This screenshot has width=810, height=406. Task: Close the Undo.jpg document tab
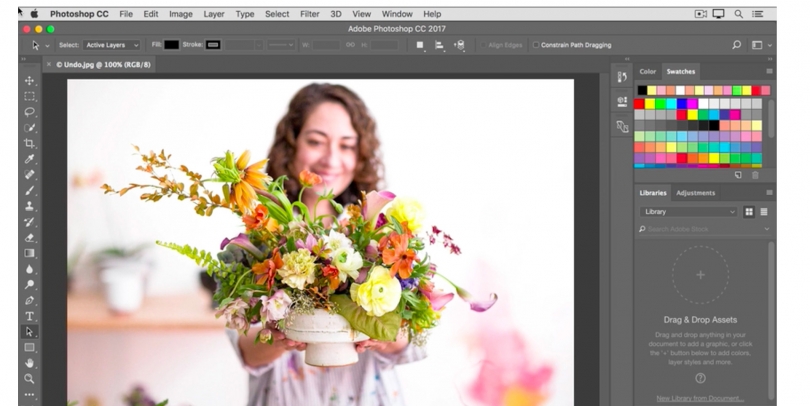pyautogui.click(x=49, y=65)
